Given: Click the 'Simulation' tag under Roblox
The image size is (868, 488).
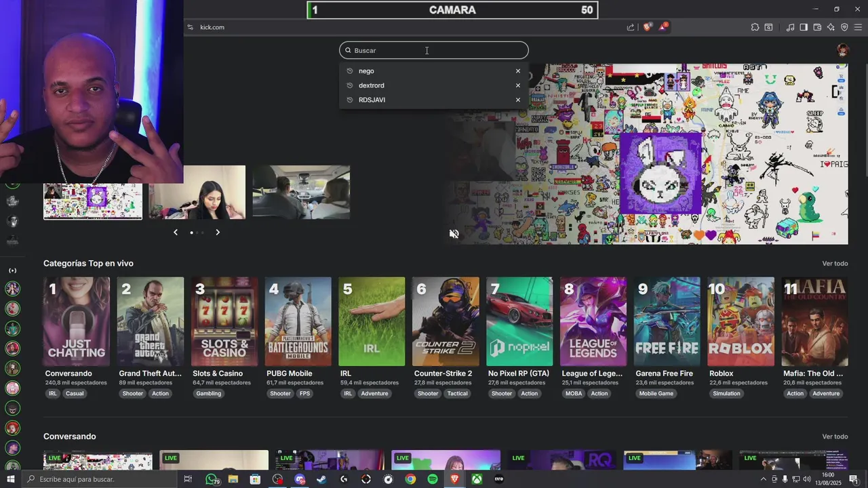Looking at the screenshot, I should (726, 394).
